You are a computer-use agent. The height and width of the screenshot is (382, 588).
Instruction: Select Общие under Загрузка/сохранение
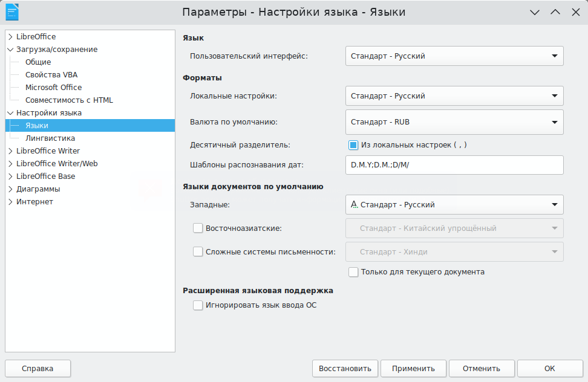[x=38, y=62]
